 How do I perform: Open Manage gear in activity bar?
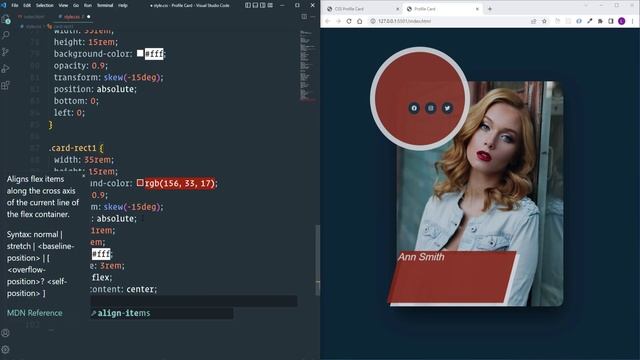(5, 349)
